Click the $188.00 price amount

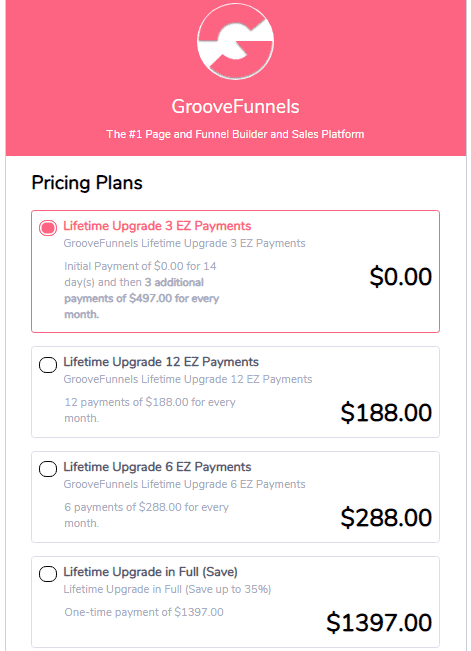[x=386, y=413]
